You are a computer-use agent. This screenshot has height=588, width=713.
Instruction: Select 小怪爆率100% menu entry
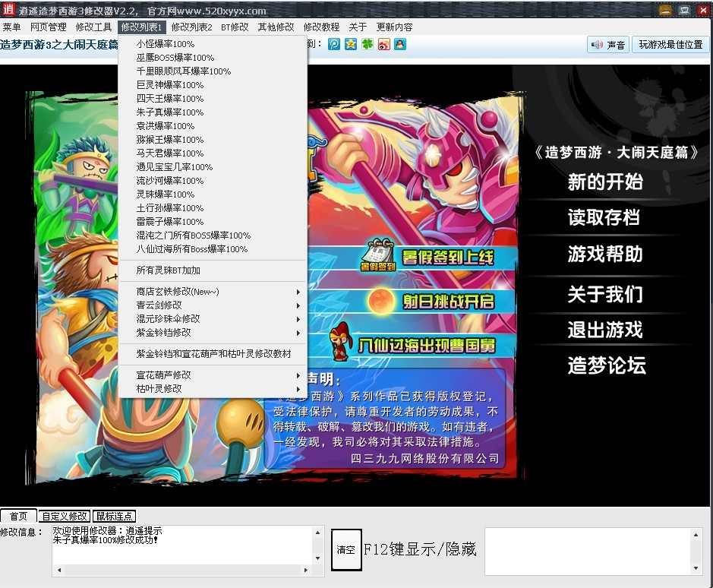[x=213, y=44]
